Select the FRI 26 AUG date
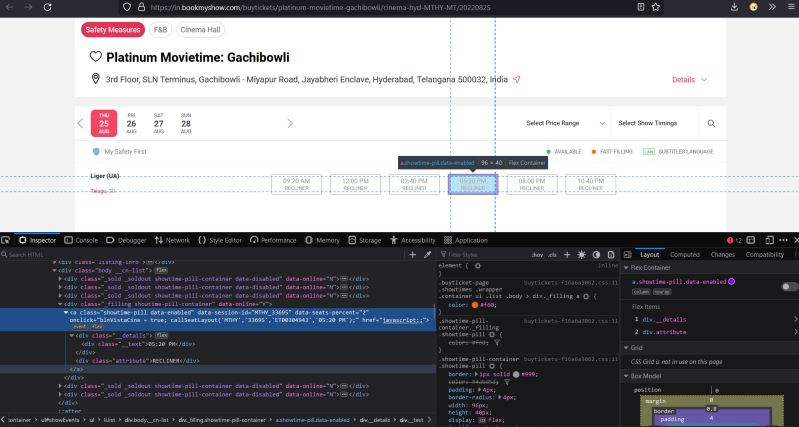Screen dimensions: 799x427 pyautogui.click(x=131, y=123)
